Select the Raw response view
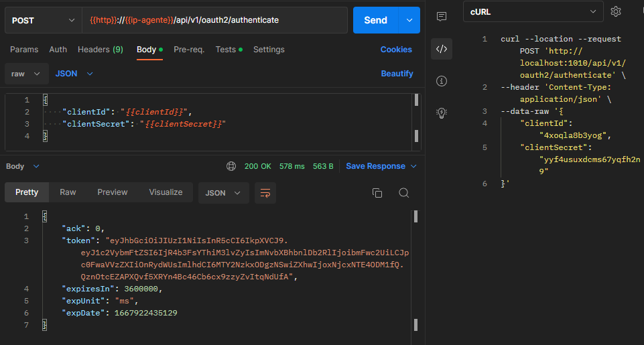 tap(68, 192)
